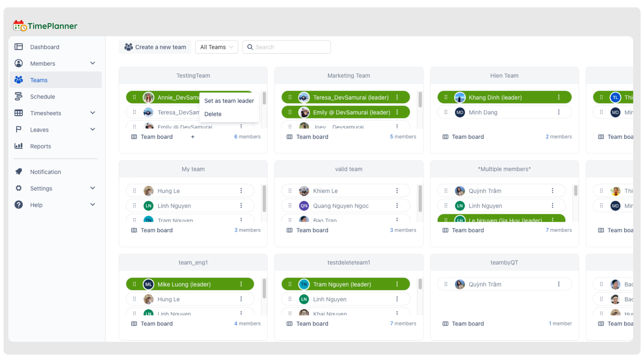This screenshot has width=644, height=362.
Task: Click Linh Nguyen in the testdeleteteam1 card
Action: pos(330,299)
